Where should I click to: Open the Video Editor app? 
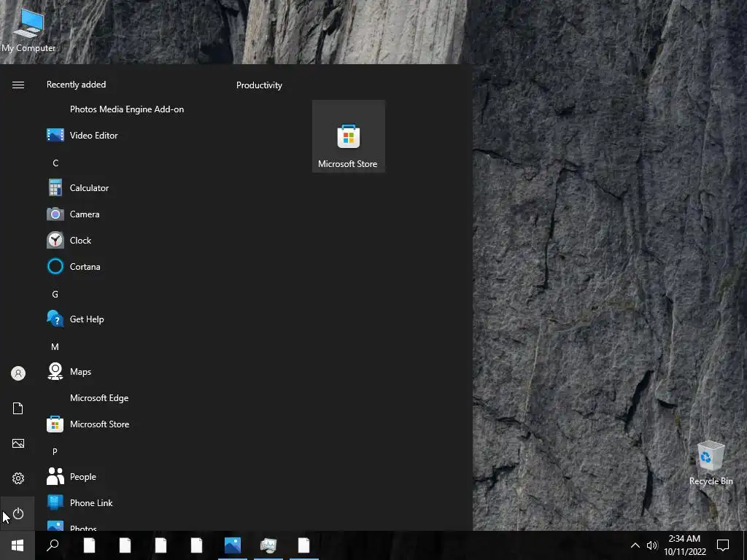tap(128, 135)
